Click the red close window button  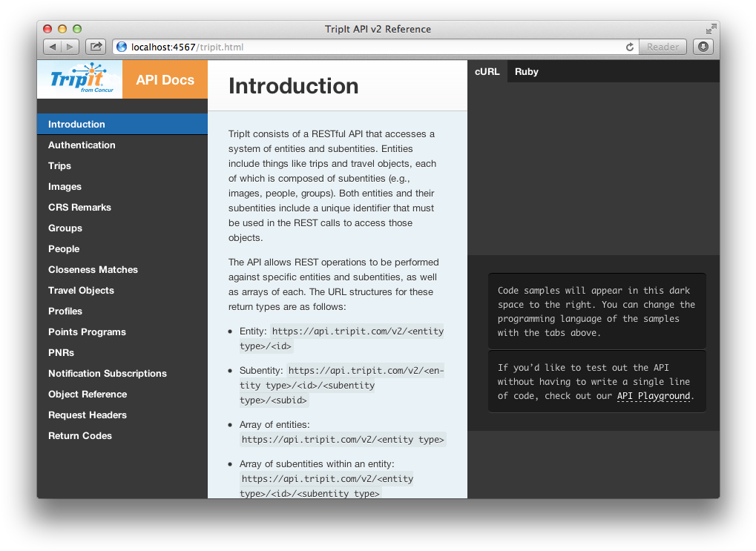[47, 29]
